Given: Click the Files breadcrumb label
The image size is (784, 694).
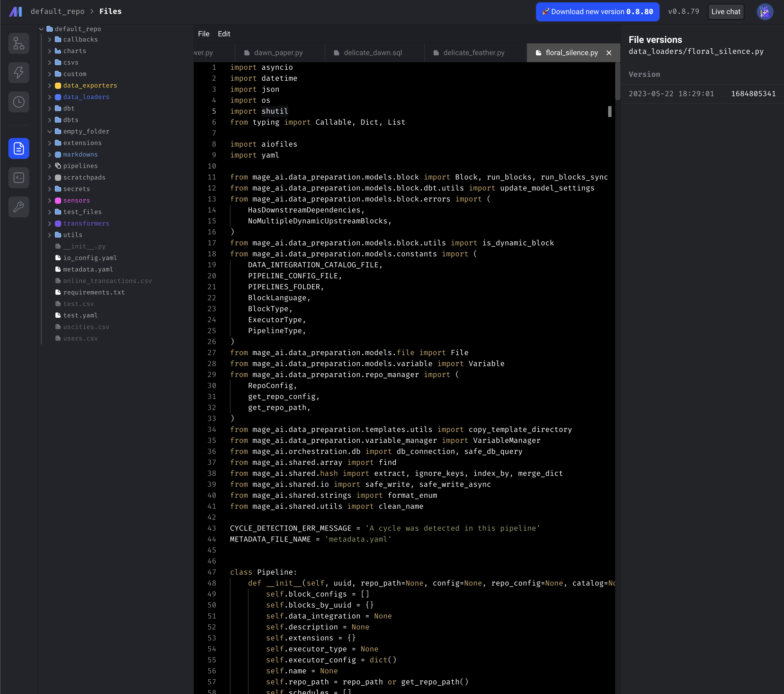Looking at the screenshot, I should tap(111, 11).
